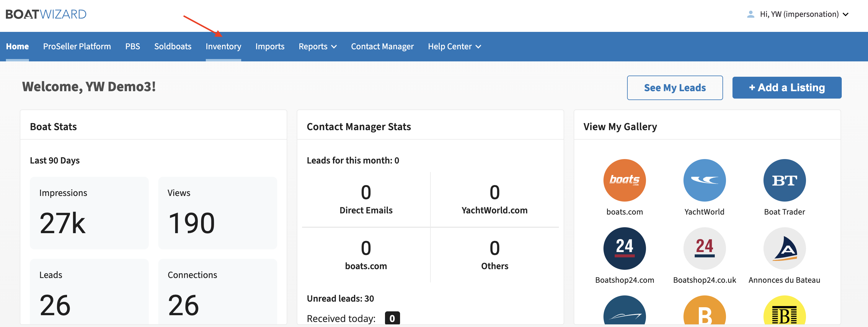Open the Contact Manager tab
868x327 pixels.
point(382,46)
